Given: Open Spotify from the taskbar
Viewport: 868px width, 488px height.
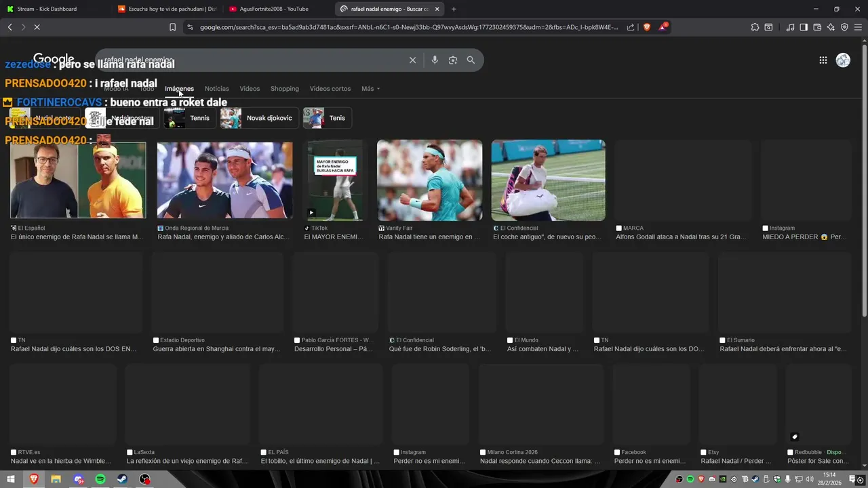Looking at the screenshot, I should click(100, 479).
